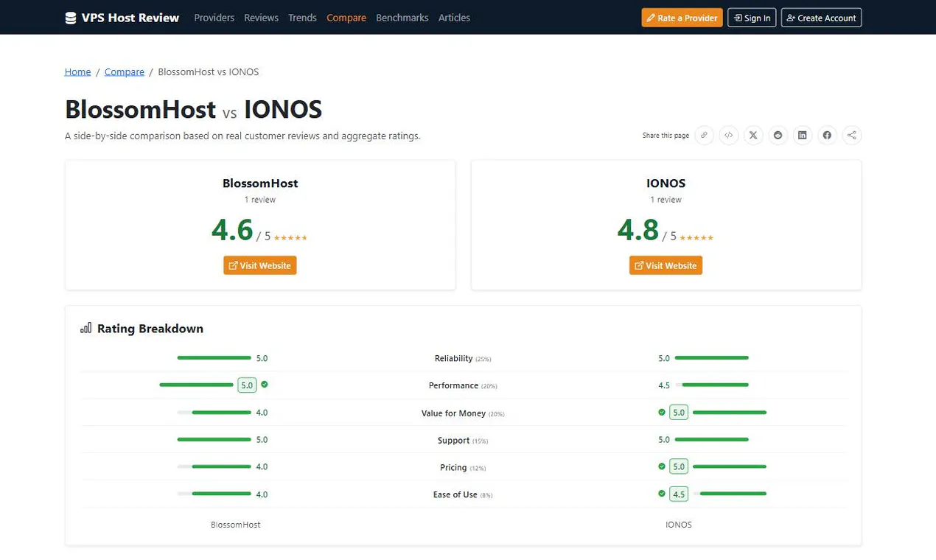The width and height of the screenshot is (936, 560).
Task: Open Benchmarks in top navigation
Action: (402, 18)
